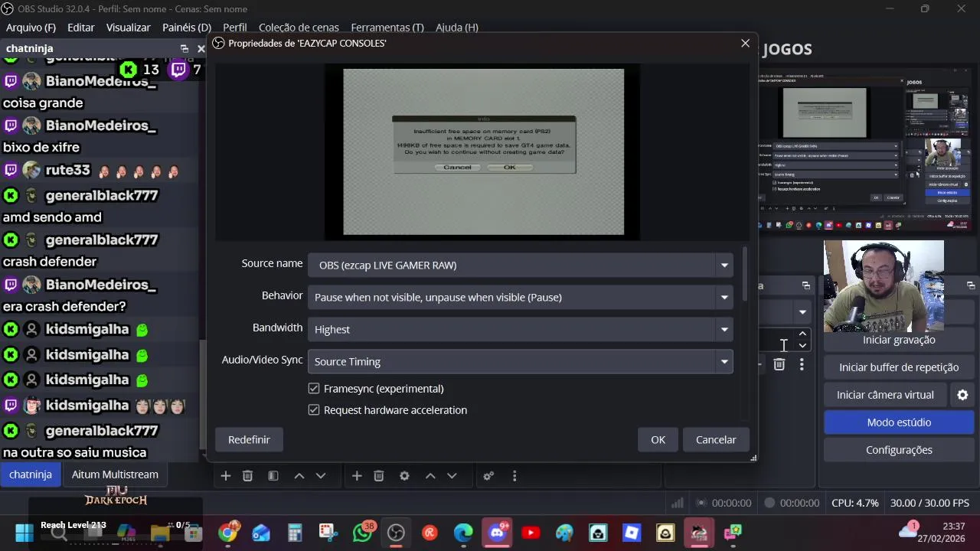Click the properties dialog vertical scrollbar
The image size is (980, 551).
coord(745,274)
